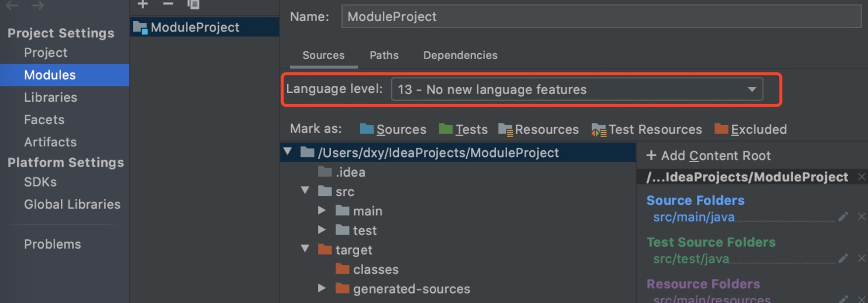Mark folder as Tests
Image resolution: width=868 pixels, height=303 pixels.
pyautogui.click(x=463, y=129)
